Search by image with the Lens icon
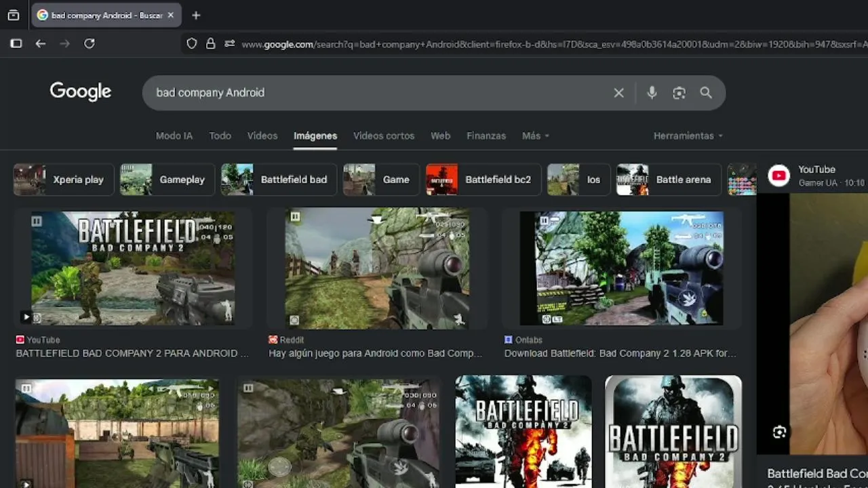The height and width of the screenshot is (488, 868). (679, 93)
